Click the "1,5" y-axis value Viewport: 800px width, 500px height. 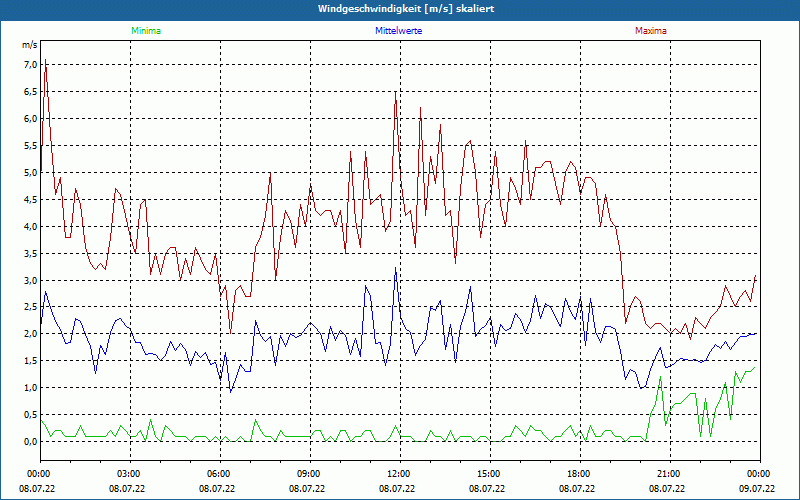click(31, 361)
